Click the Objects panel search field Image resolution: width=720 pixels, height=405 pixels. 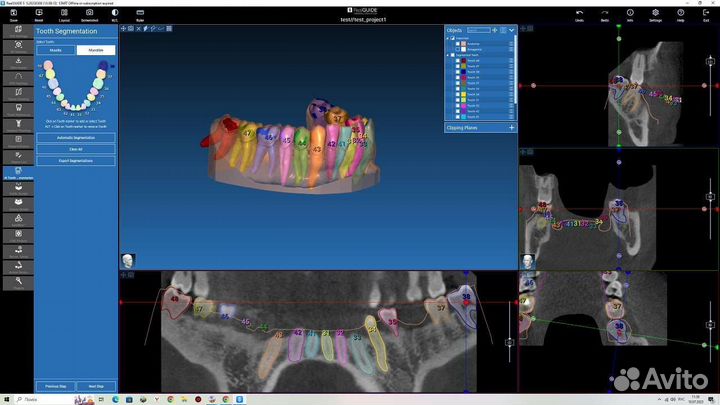pyautogui.click(x=479, y=30)
